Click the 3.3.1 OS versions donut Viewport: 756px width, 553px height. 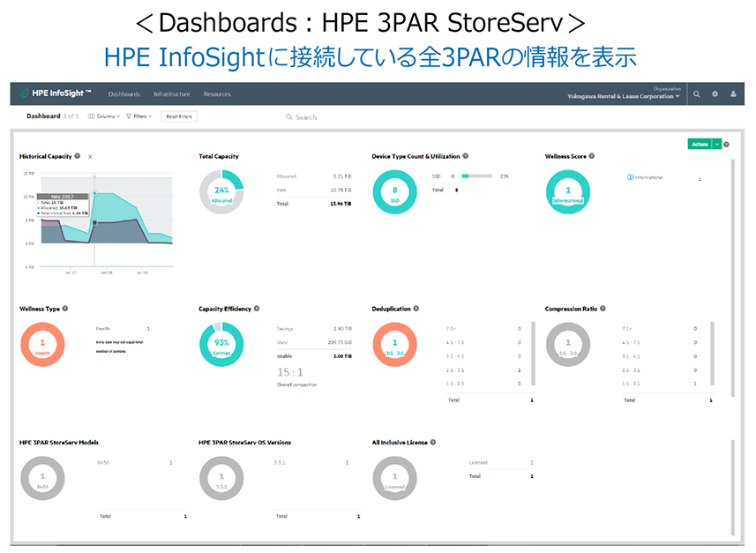point(221,478)
